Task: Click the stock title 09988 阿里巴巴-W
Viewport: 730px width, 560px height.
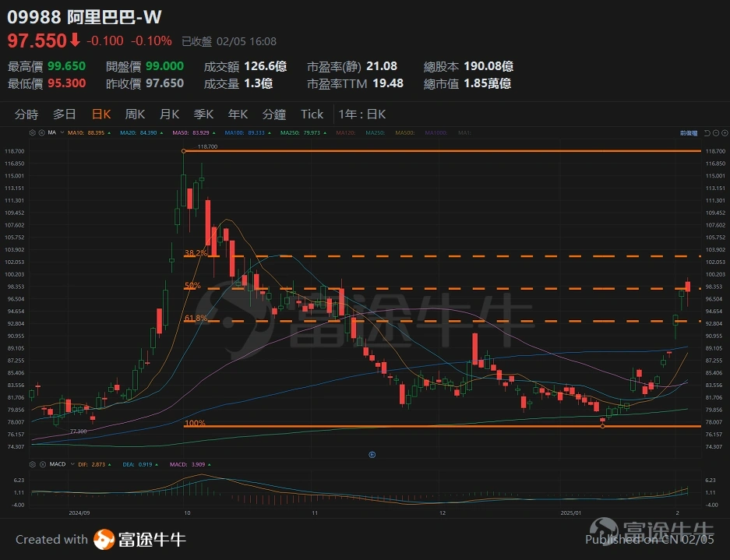Action: (x=84, y=17)
